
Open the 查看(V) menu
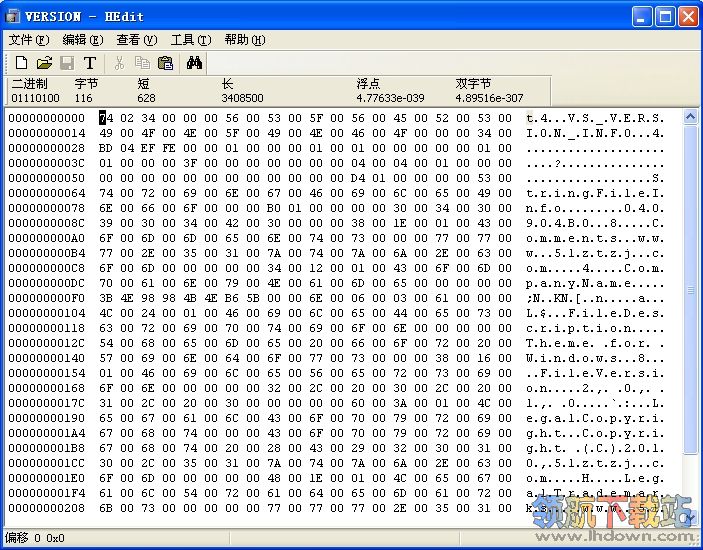136,40
